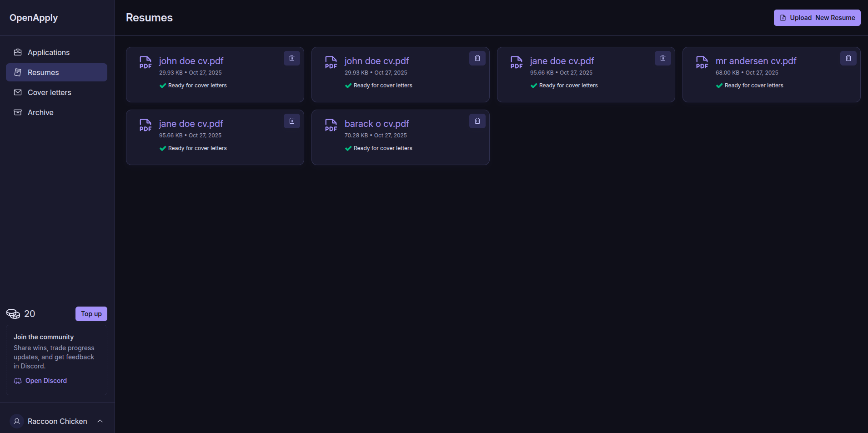Image resolution: width=868 pixels, height=433 pixels.
Task: Open barack o cv.pdf resume title
Action: (376, 124)
